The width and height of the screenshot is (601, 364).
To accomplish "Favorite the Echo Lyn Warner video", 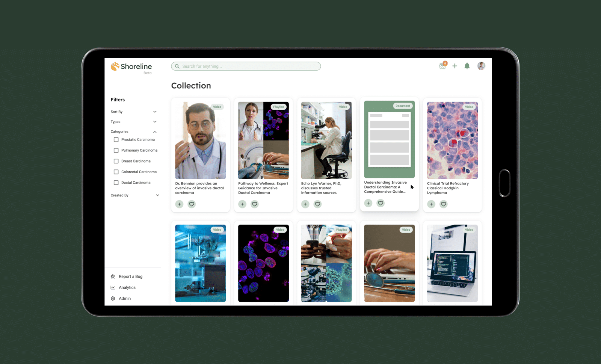I will click(x=318, y=204).
